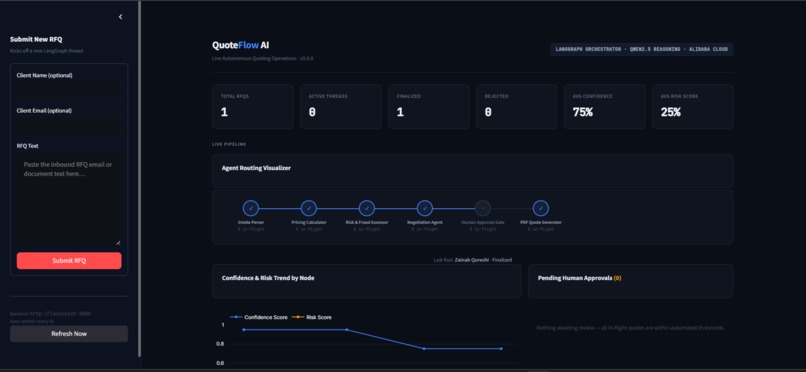
Task: Click the Nothing awaiting review message
Action: pos(630,328)
